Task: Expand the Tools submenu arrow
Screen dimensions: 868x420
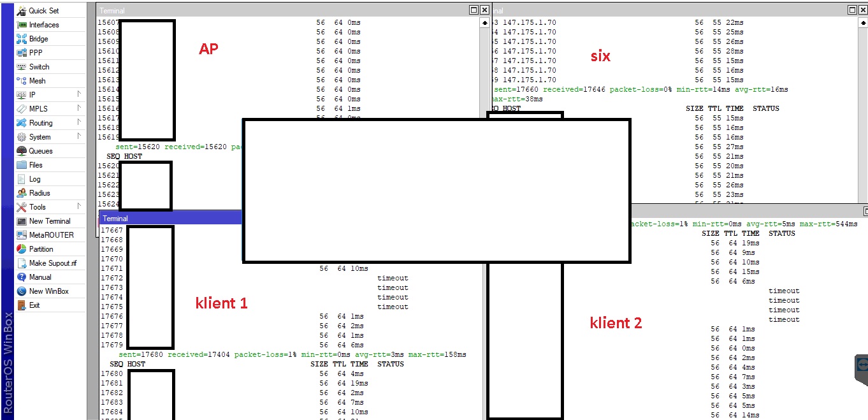Action: point(80,206)
